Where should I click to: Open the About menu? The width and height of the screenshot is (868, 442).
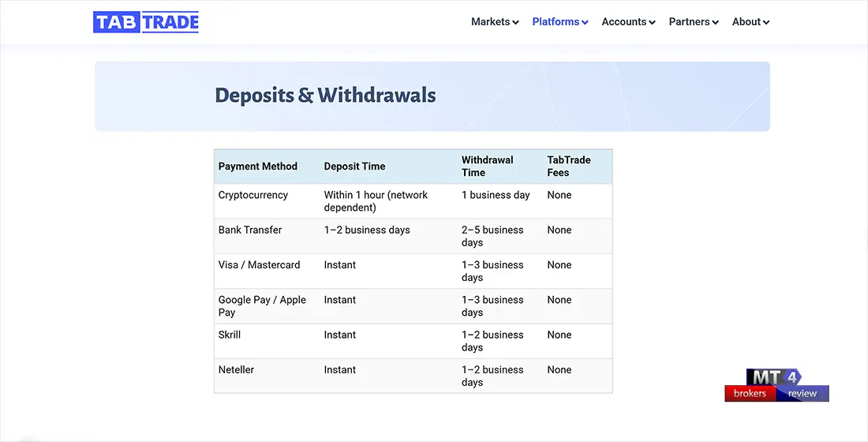[x=750, y=21]
